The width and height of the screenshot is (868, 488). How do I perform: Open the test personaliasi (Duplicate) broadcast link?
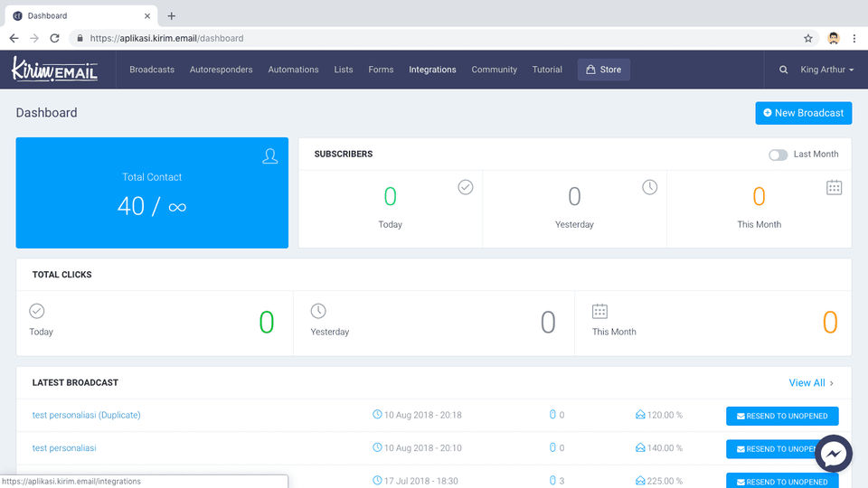[87, 415]
